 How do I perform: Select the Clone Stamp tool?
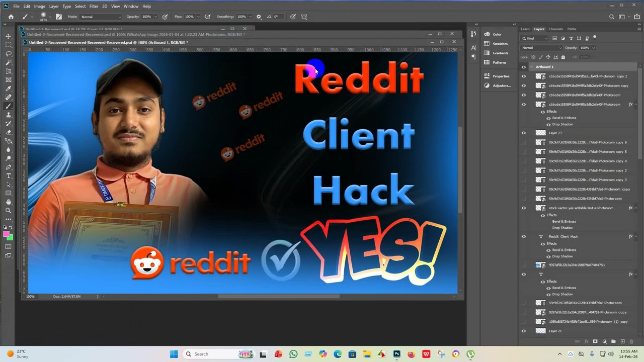click(9, 115)
